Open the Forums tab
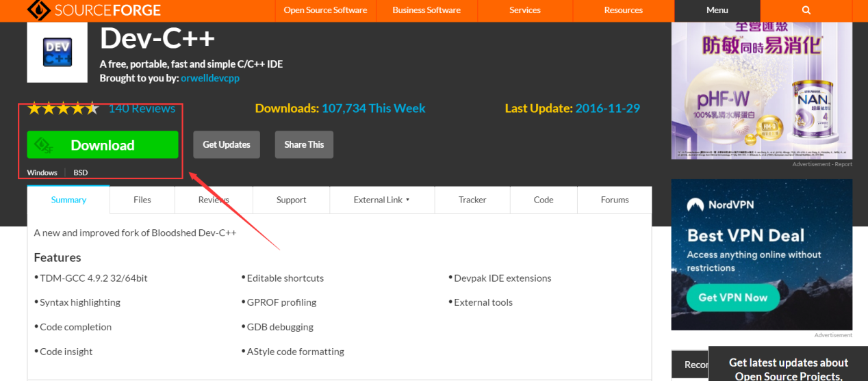The image size is (868, 381). (x=614, y=200)
